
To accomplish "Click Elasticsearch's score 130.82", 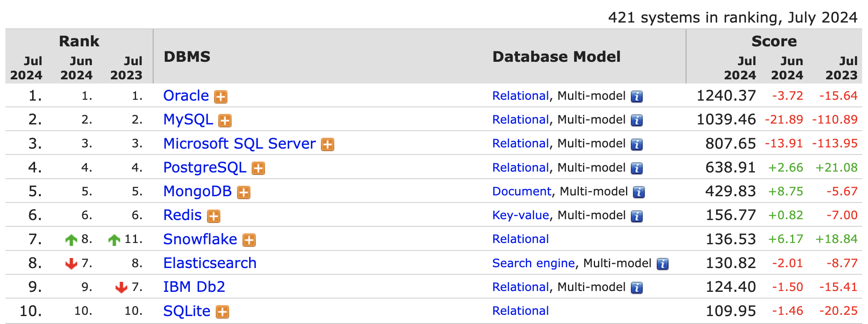I will click(730, 263).
